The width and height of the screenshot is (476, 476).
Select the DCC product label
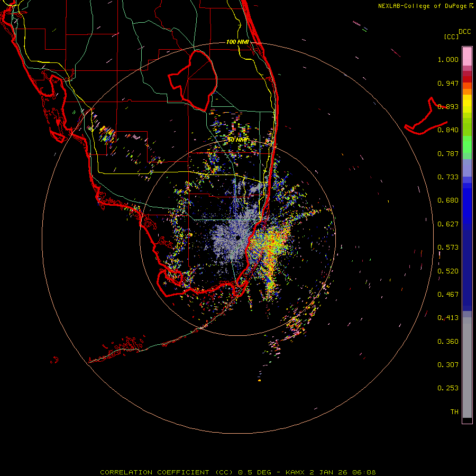465,32
